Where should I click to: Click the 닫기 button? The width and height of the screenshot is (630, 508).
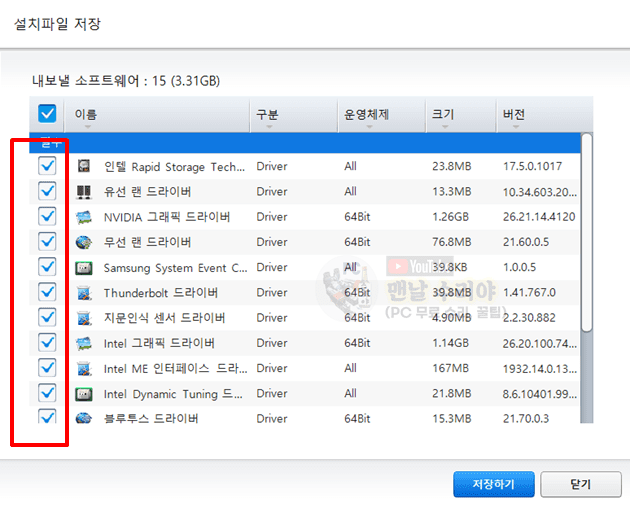coord(581,484)
